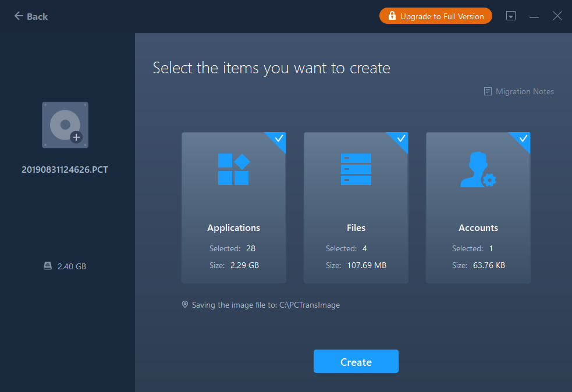
Task: Click the Accounts user gear icon
Action: point(478,169)
